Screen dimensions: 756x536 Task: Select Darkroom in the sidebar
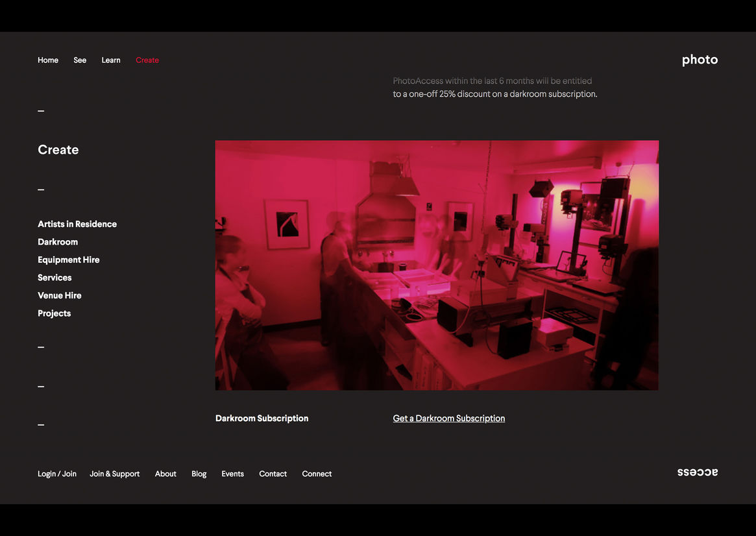(x=58, y=242)
